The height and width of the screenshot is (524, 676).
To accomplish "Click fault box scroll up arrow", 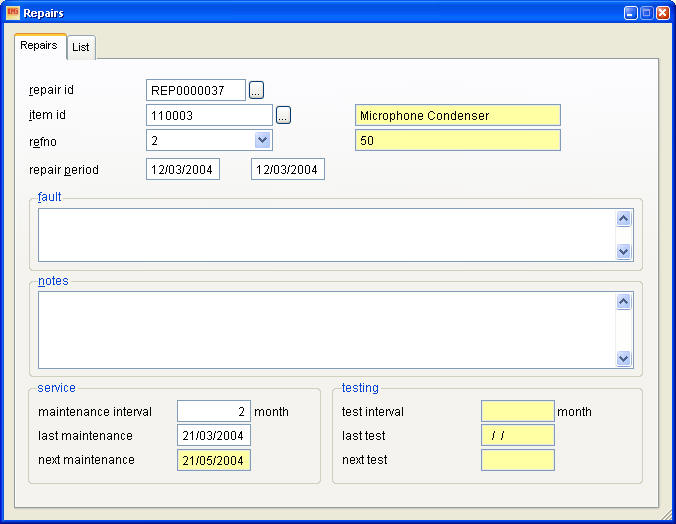I will 623,219.
